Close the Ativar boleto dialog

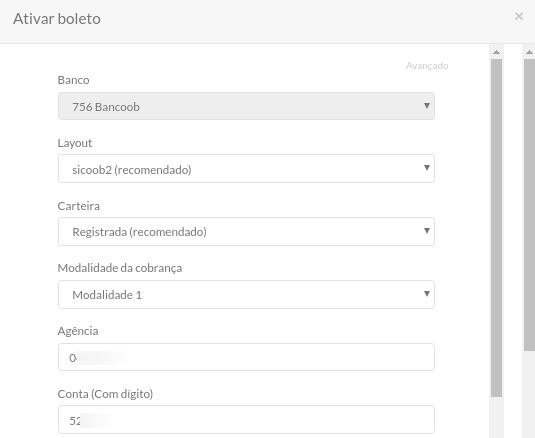(x=519, y=16)
